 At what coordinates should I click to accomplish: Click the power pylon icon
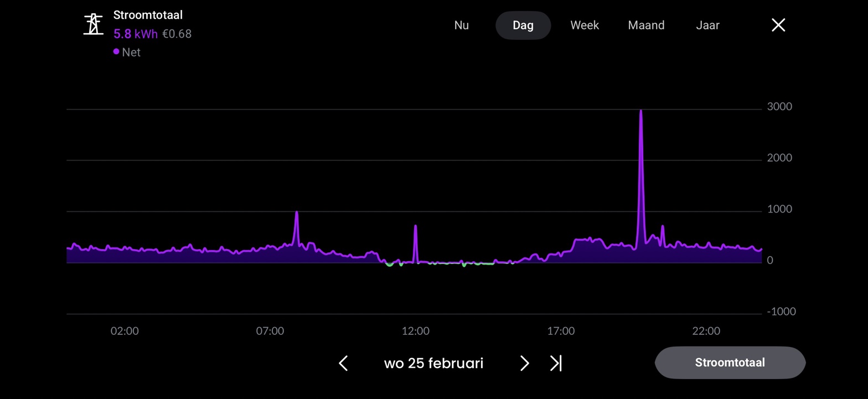pos(94,24)
